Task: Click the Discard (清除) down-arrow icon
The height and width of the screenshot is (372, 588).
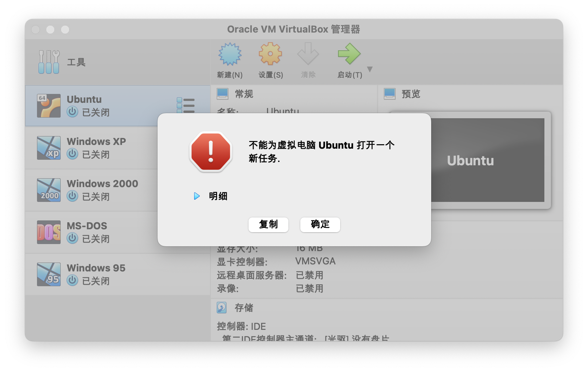Action: pyautogui.click(x=308, y=54)
